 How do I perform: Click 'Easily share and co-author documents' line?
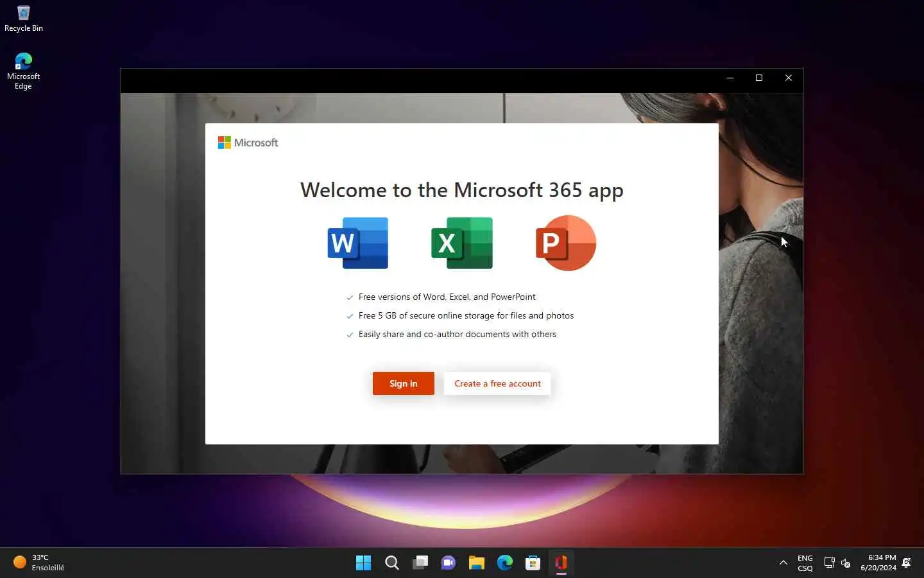pyautogui.click(x=458, y=334)
